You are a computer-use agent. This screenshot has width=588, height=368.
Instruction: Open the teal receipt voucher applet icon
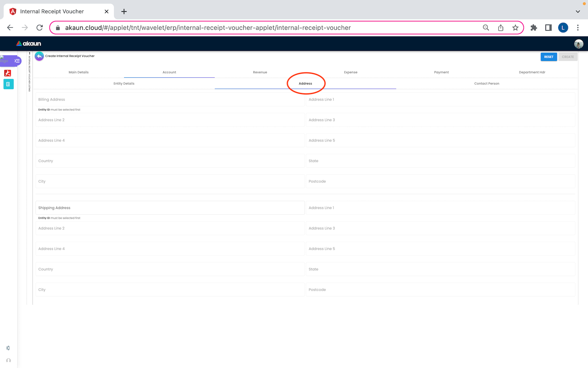pyautogui.click(x=8, y=84)
